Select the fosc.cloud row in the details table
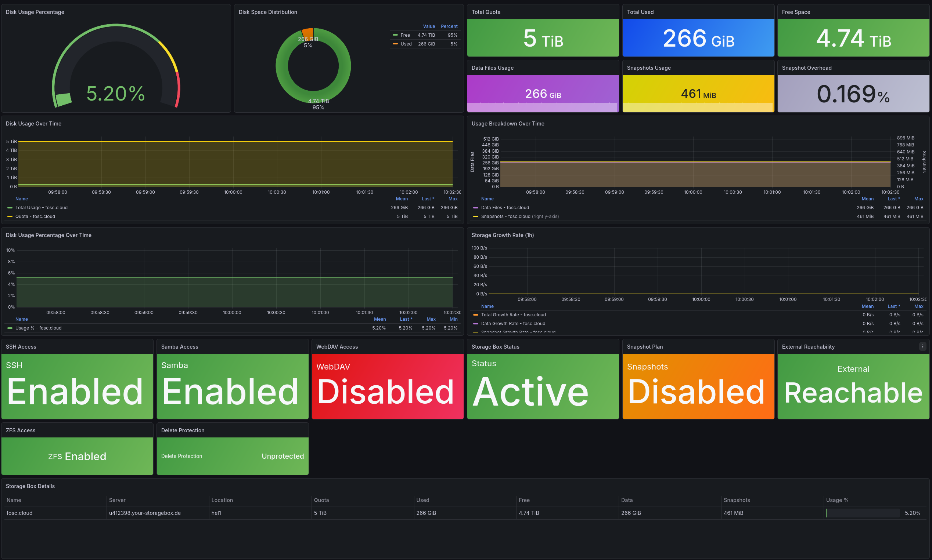This screenshot has height=560, width=932. click(x=19, y=513)
